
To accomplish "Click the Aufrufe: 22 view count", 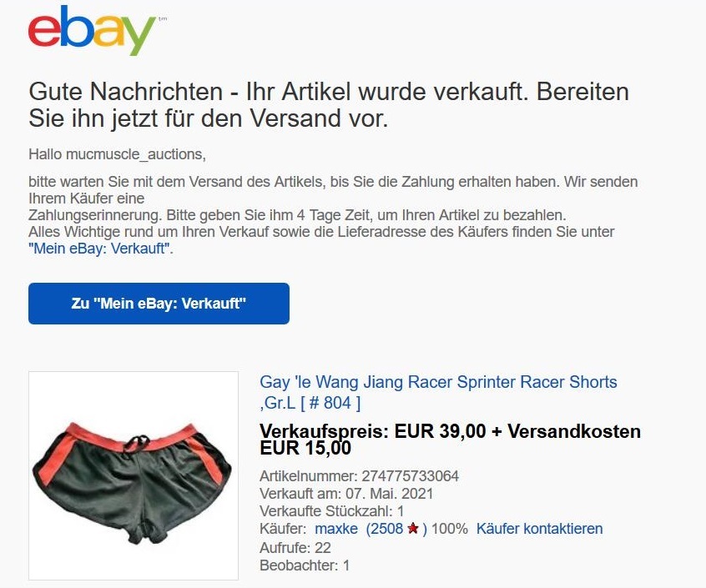I will (x=295, y=547).
